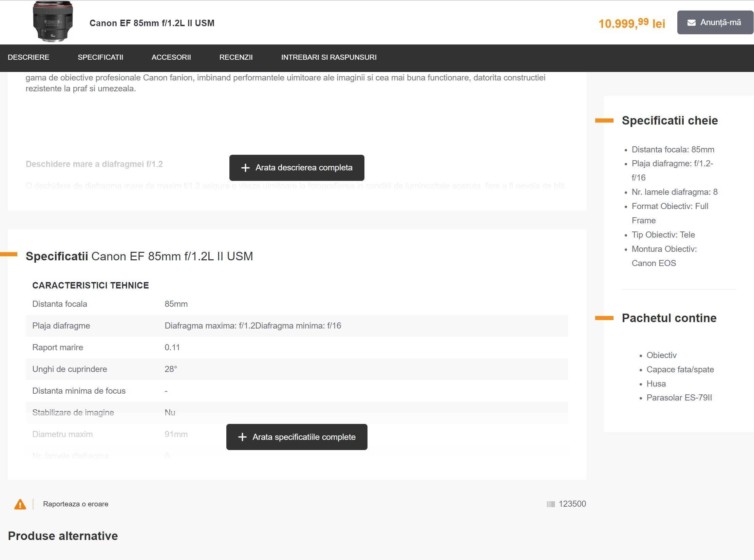The width and height of the screenshot is (754, 560).
Task: Click the Stabilizare de imagine row label
Action: pyautogui.click(x=73, y=413)
